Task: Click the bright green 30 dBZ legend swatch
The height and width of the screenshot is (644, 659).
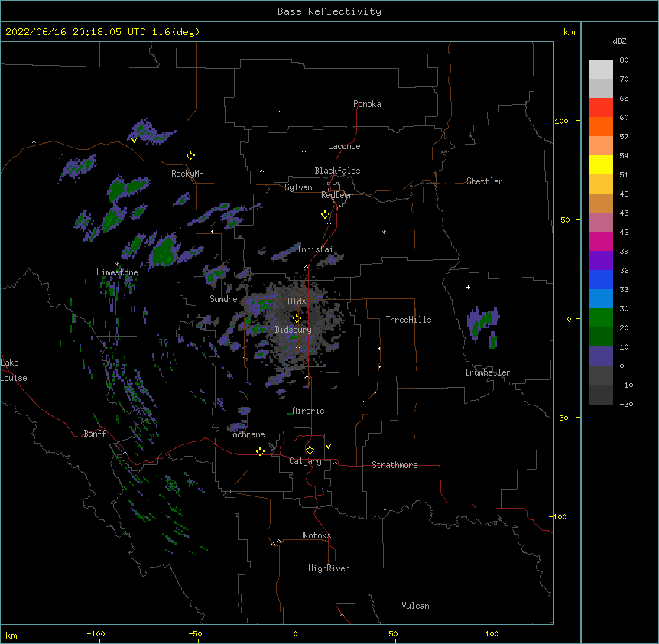Action: pyautogui.click(x=601, y=318)
